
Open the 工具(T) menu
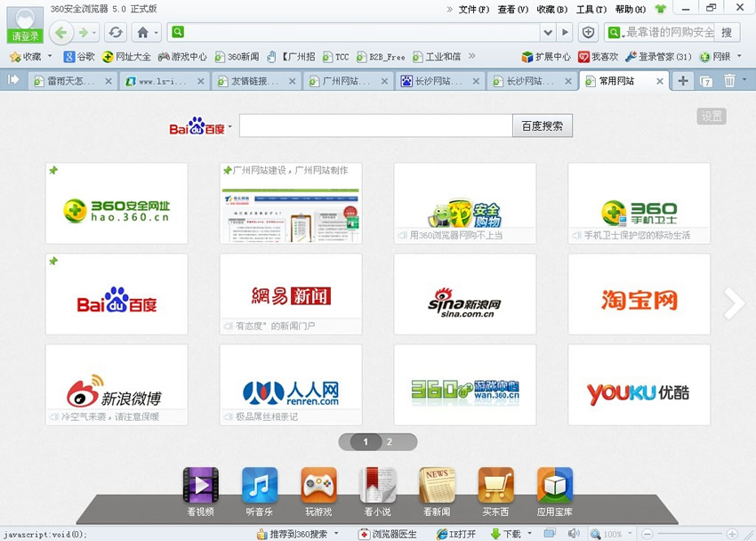tap(591, 9)
